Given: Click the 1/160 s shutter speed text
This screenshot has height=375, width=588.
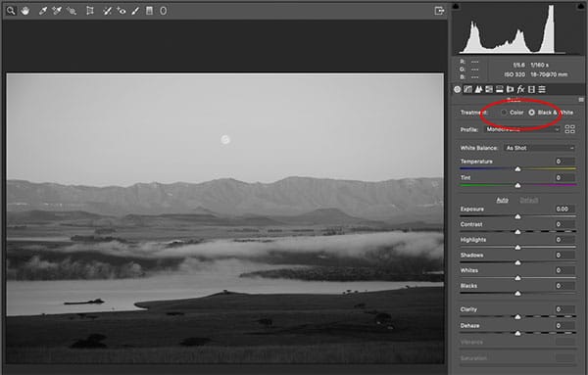Looking at the screenshot, I should 539,65.
